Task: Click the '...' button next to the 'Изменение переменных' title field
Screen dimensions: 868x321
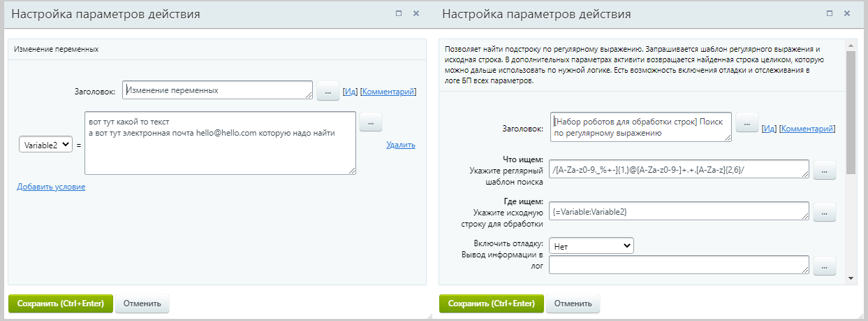Action: tap(328, 92)
